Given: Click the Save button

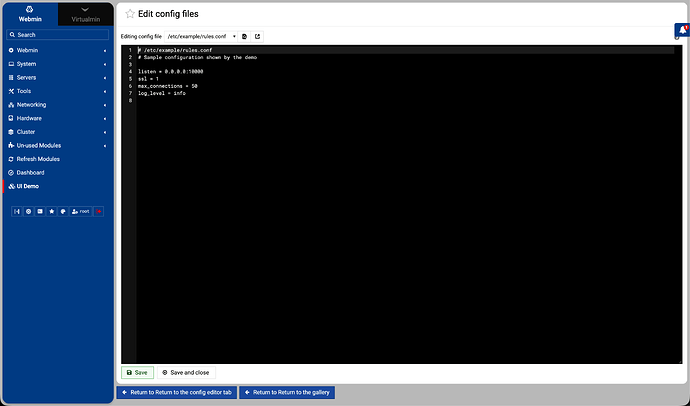Looking at the screenshot, I should [137, 373].
